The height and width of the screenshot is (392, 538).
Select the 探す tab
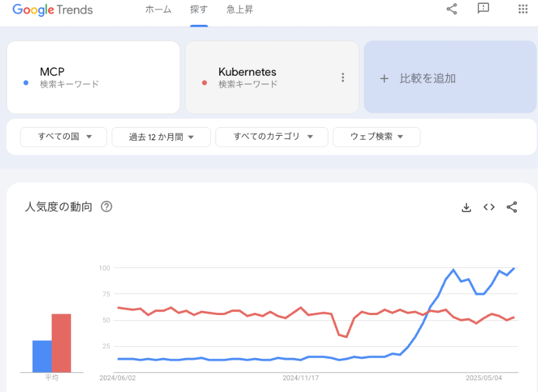(199, 9)
